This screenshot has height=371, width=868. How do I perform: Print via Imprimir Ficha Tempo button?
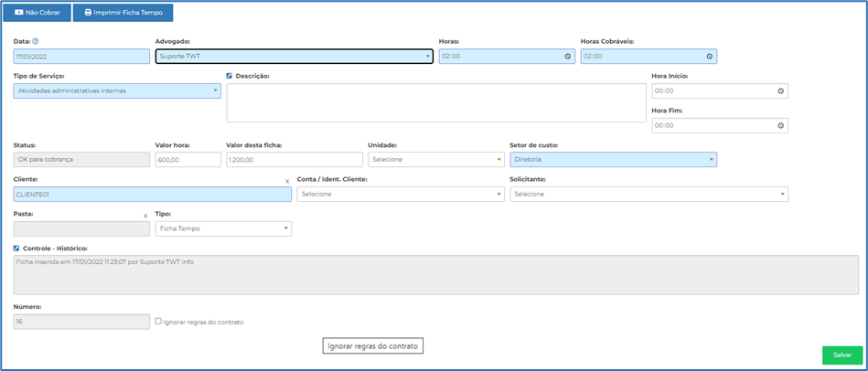pyautogui.click(x=123, y=12)
